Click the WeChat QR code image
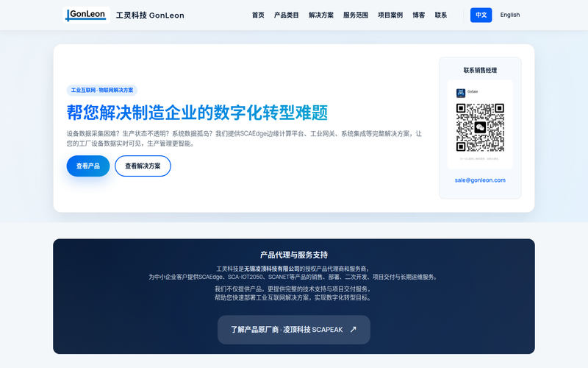The width and height of the screenshot is (588, 368). click(x=480, y=127)
